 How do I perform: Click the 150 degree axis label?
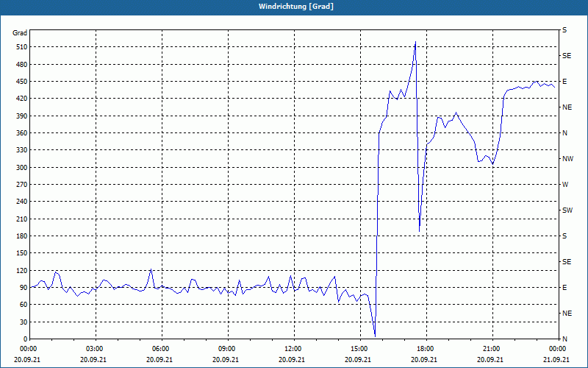pos(21,253)
